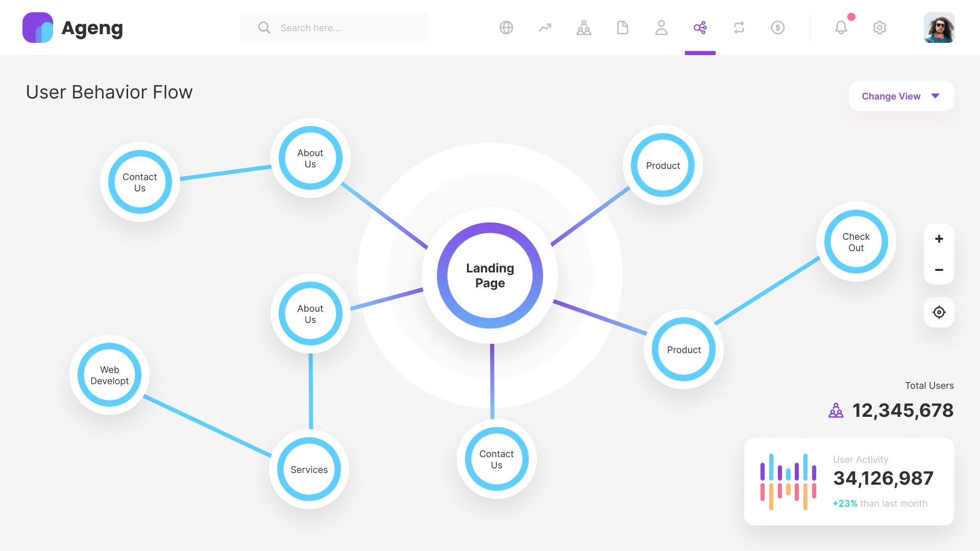Open the profile avatar menu

pos(939,28)
